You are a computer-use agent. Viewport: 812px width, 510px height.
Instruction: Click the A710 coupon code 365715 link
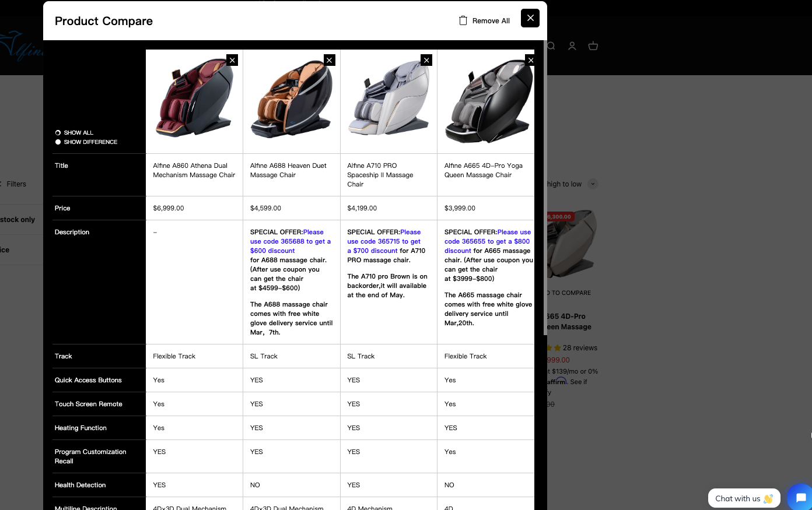point(383,241)
